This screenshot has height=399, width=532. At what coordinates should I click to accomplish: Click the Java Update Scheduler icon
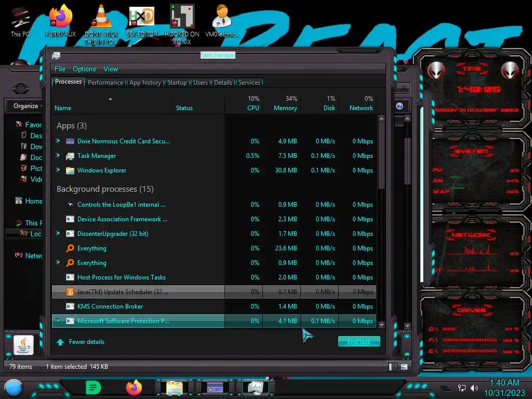pos(70,292)
